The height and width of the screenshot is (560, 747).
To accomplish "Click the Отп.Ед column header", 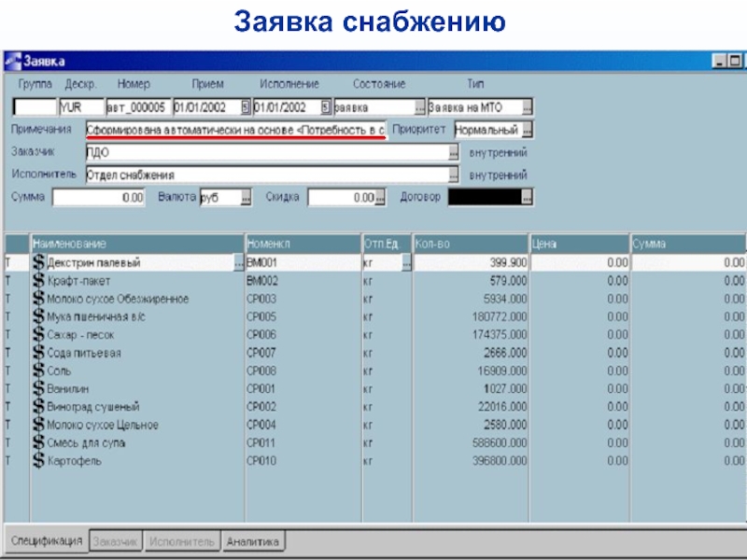I will click(x=387, y=244).
